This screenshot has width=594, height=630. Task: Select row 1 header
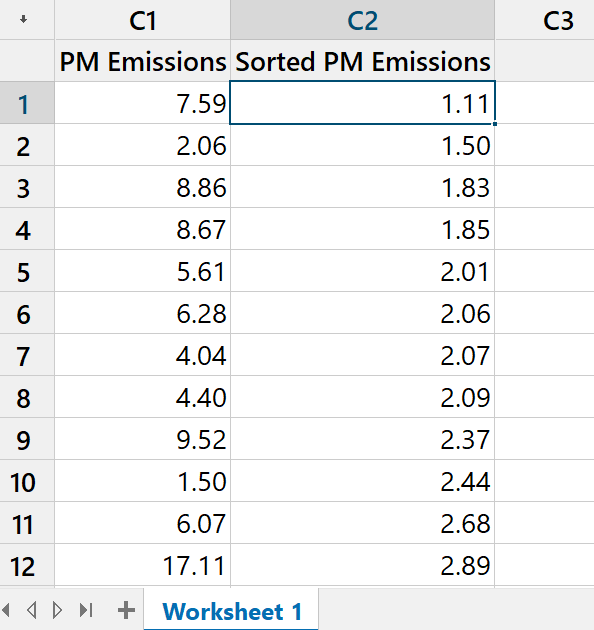point(27,103)
